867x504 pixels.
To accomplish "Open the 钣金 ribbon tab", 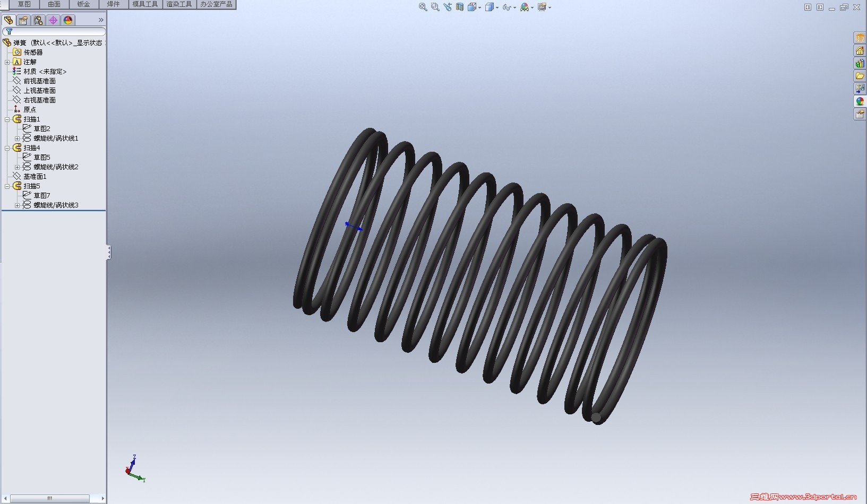I will 84,4.
